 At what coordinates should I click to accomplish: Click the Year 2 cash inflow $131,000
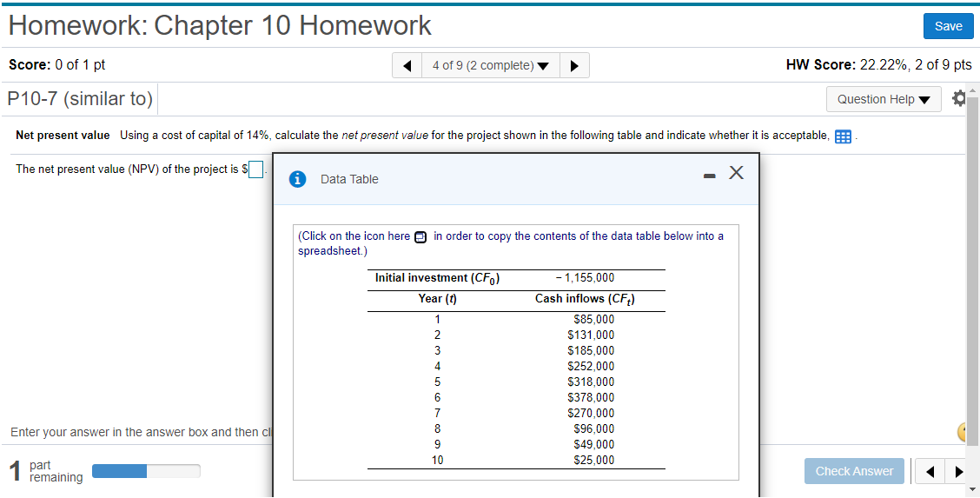pos(591,335)
